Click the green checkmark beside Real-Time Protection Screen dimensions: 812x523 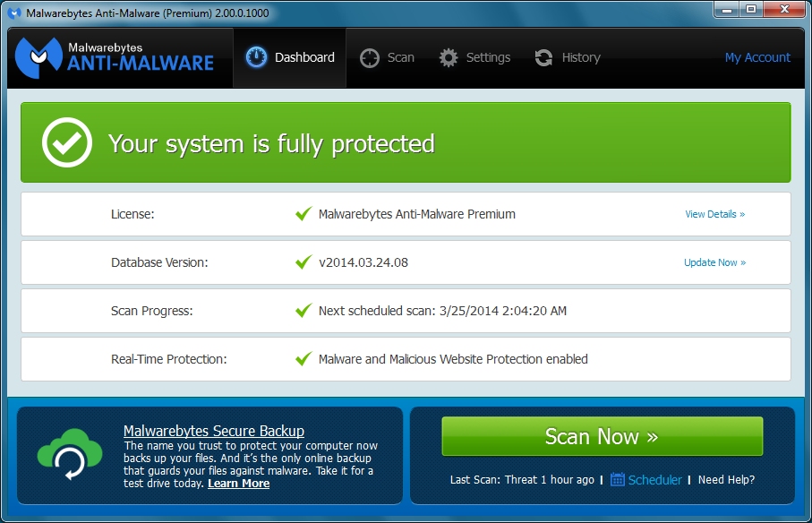tap(303, 358)
